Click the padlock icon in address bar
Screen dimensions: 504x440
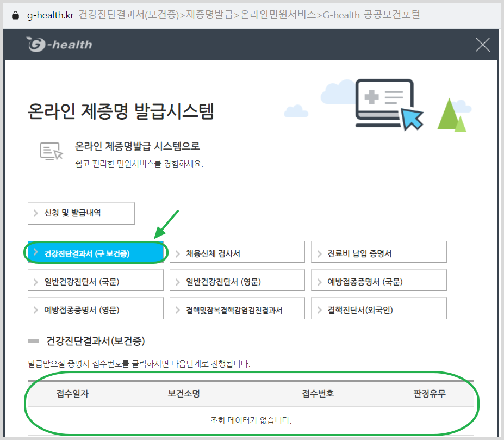[15, 15]
